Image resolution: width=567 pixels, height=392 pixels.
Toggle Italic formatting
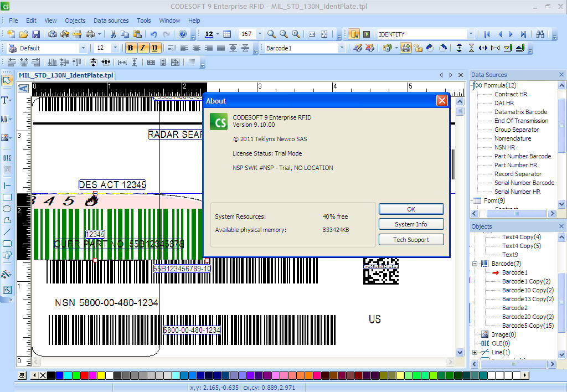tap(142, 48)
